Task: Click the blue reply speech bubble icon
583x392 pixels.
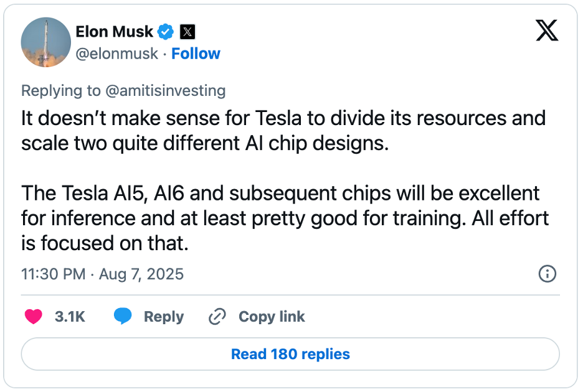Action: click(123, 317)
